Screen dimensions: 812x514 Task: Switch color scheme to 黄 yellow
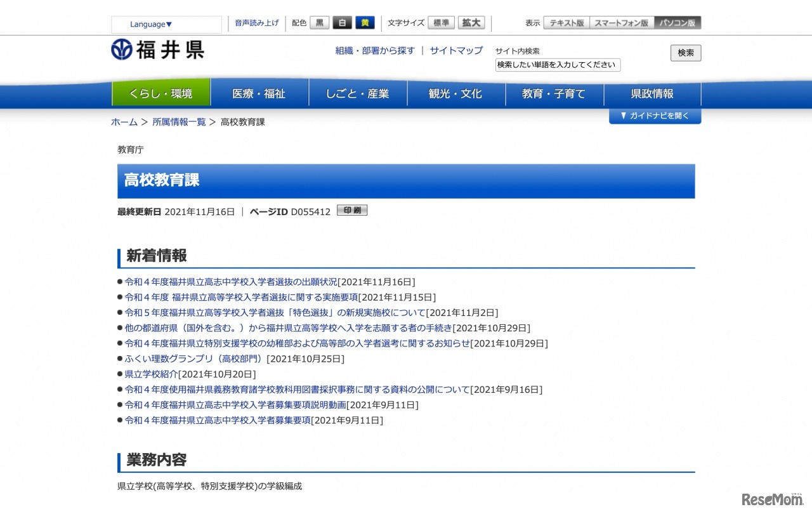point(365,22)
